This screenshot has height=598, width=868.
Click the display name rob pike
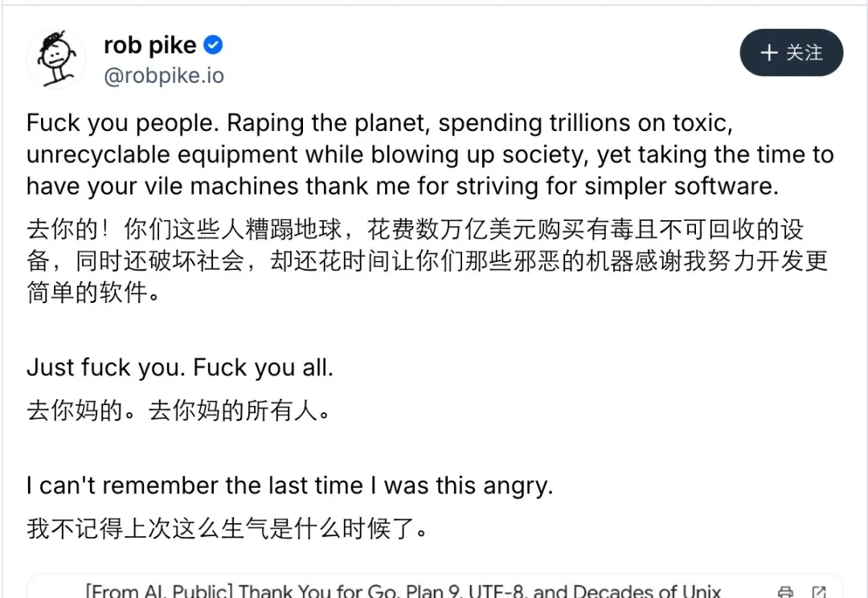pyautogui.click(x=149, y=45)
